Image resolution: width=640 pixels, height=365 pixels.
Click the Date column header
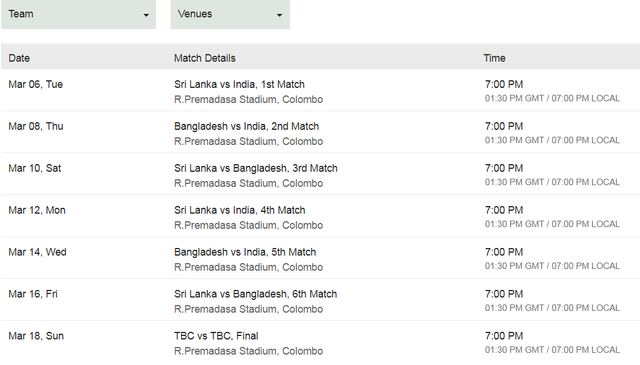click(19, 58)
